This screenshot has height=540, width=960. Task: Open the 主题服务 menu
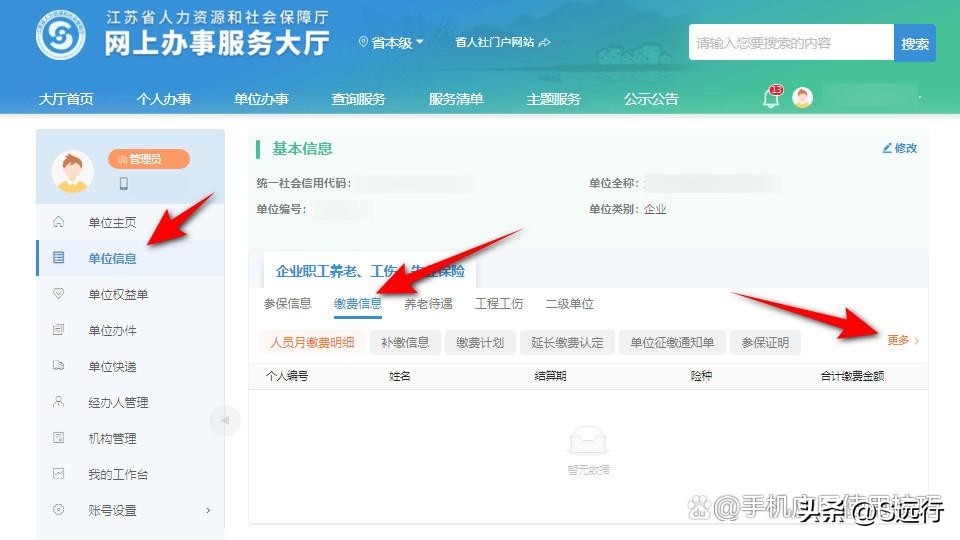tap(553, 99)
